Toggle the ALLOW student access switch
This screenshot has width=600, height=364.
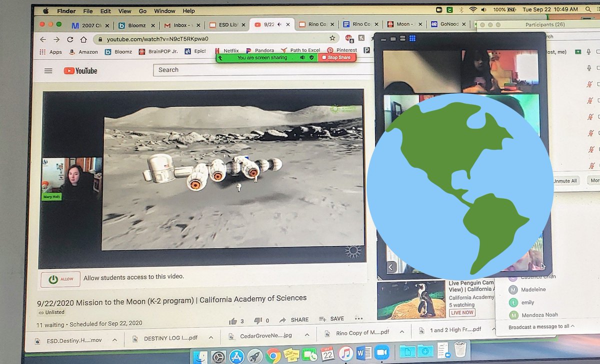[60, 279]
